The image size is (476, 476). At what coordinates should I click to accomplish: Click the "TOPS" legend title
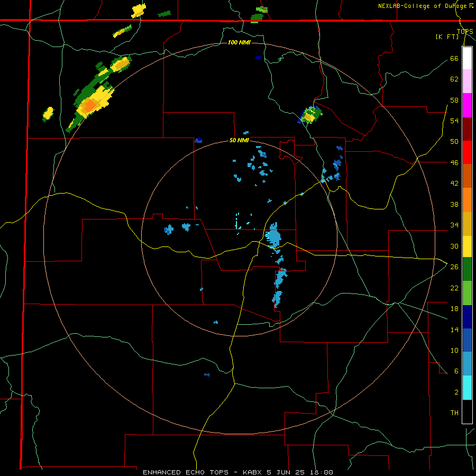click(x=465, y=31)
